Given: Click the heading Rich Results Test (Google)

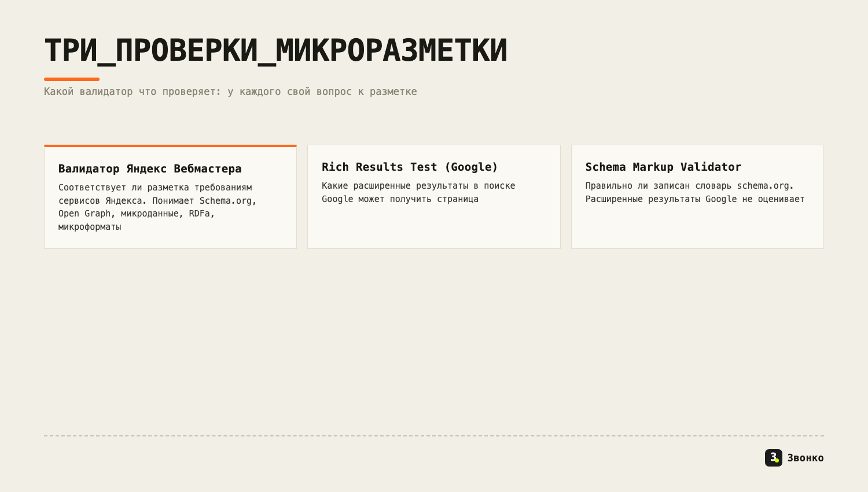Looking at the screenshot, I should click(410, 167).
